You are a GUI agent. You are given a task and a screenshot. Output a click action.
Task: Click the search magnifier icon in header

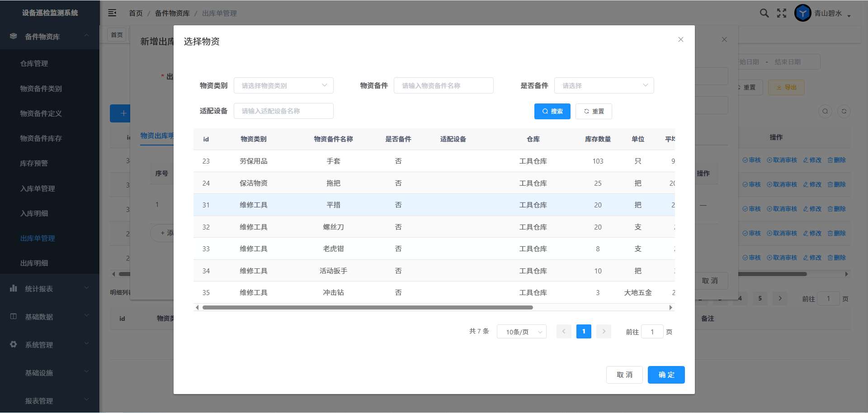pyautogui.click(x=764, y=13)
